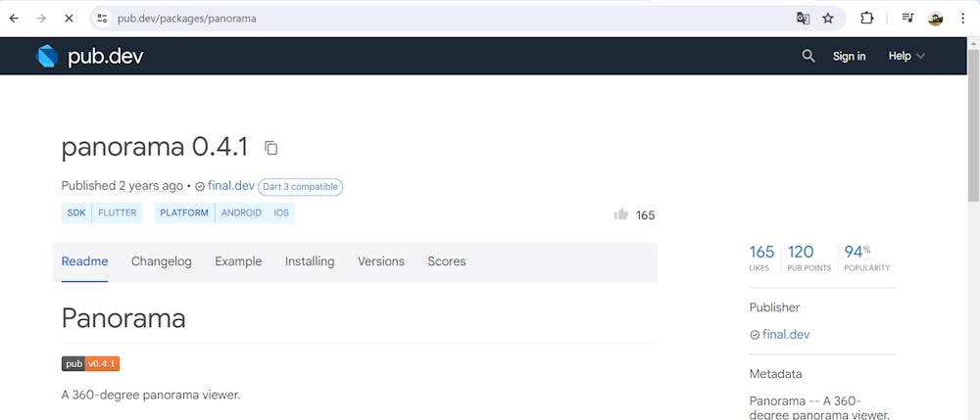Viewport: 980px width, 420px height.
Task: Click the translate page icon
Action: (804, 19)
